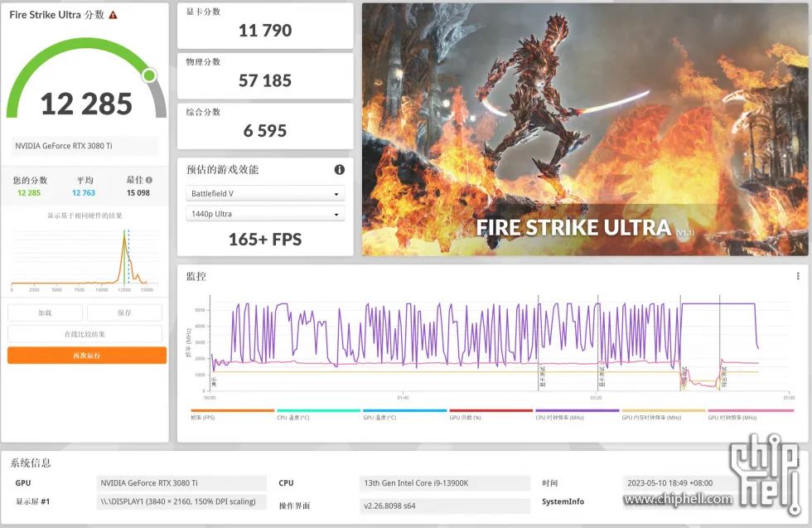Click the 13th Gen Intel Core i9-13900K field
This screenshot has height=528, width=812.
click(x=444, y=483)
